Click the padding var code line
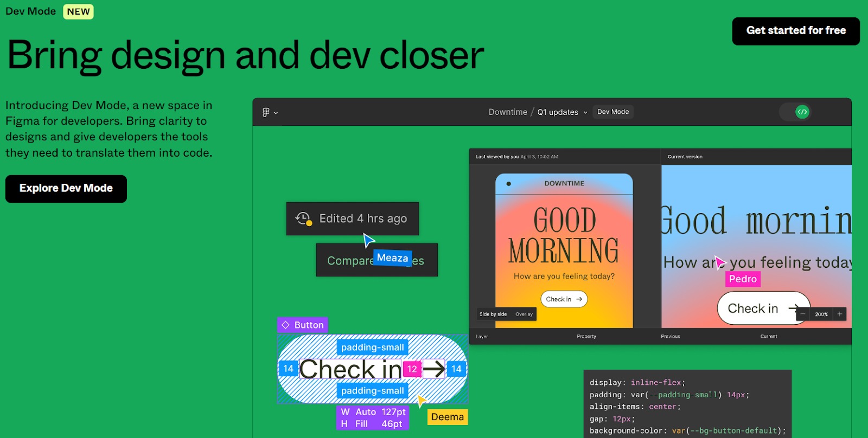Viewport: 868px width, 438px height. 669,395
